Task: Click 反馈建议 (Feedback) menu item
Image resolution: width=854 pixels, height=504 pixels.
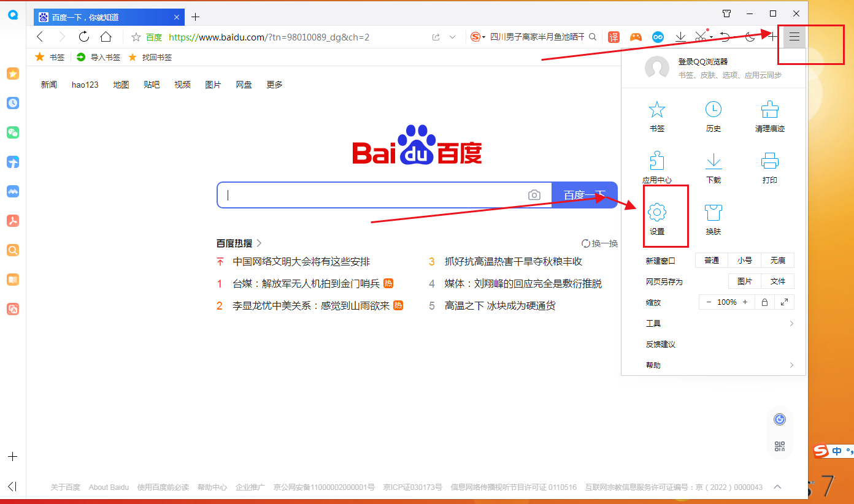Action: 661,344
